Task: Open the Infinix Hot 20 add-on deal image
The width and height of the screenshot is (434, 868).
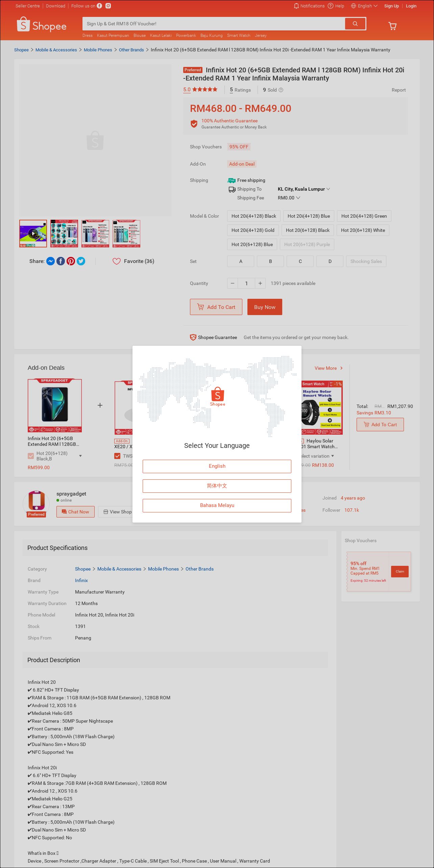Action: (55, 406)
